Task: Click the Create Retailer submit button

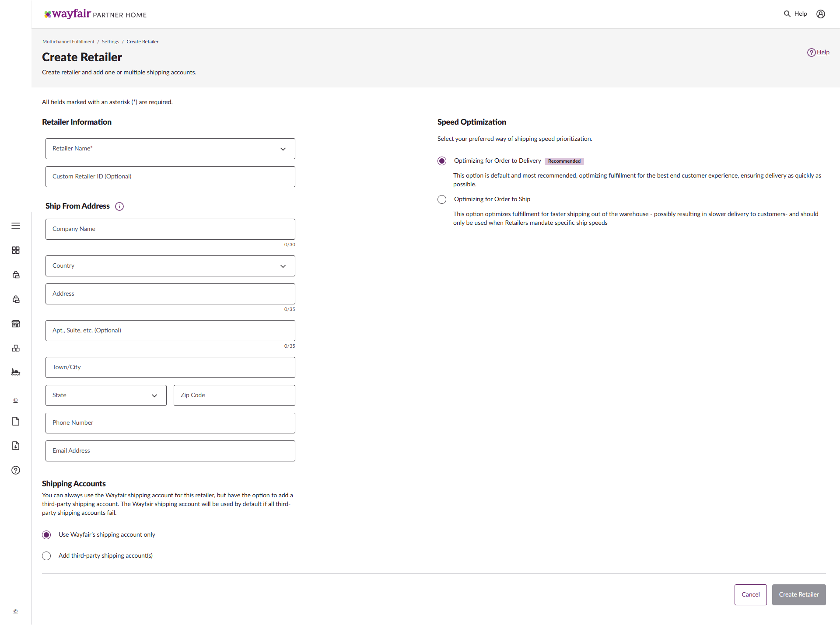Action: coord(799,595)
